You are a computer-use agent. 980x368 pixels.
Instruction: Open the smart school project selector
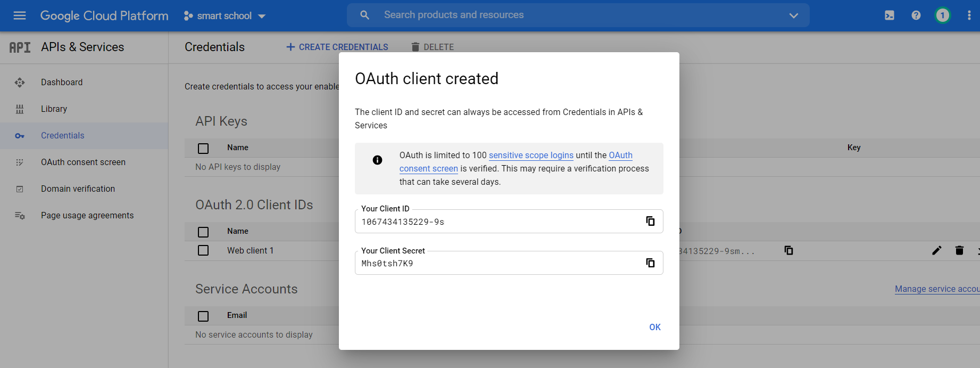click(x=225, y=16)
